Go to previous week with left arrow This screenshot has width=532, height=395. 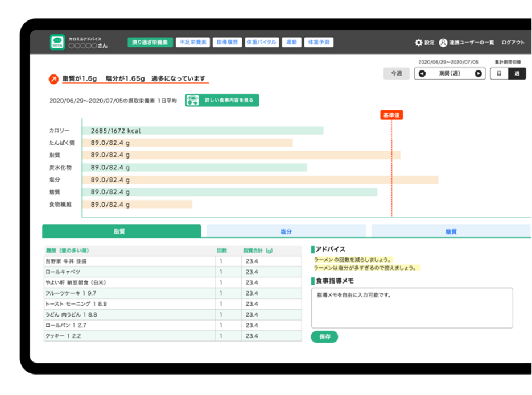click(x=422, y=73)
